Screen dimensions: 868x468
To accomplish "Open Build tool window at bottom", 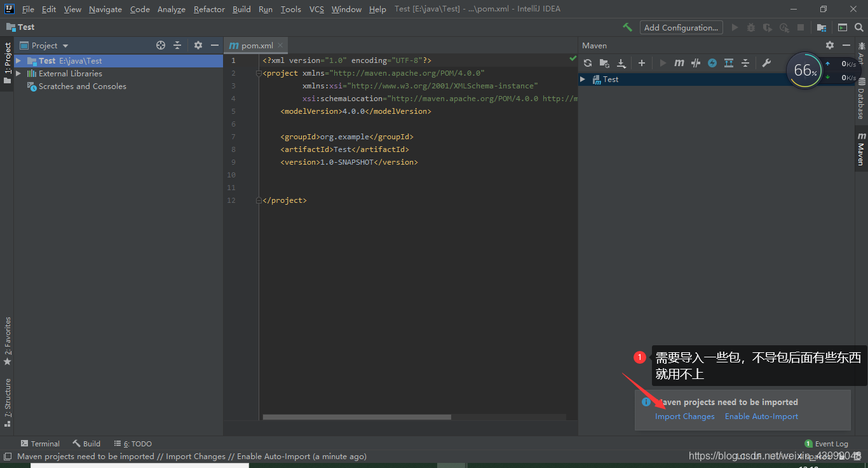I will click(86, 444).
